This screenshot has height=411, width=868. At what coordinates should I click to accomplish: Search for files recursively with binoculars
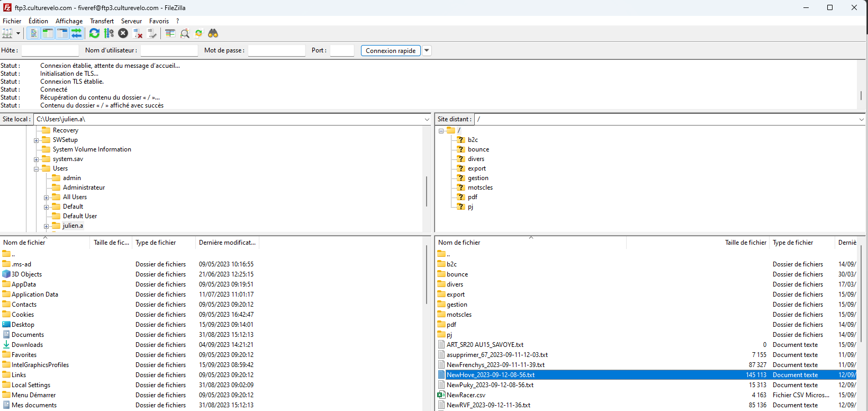[213, 33]
